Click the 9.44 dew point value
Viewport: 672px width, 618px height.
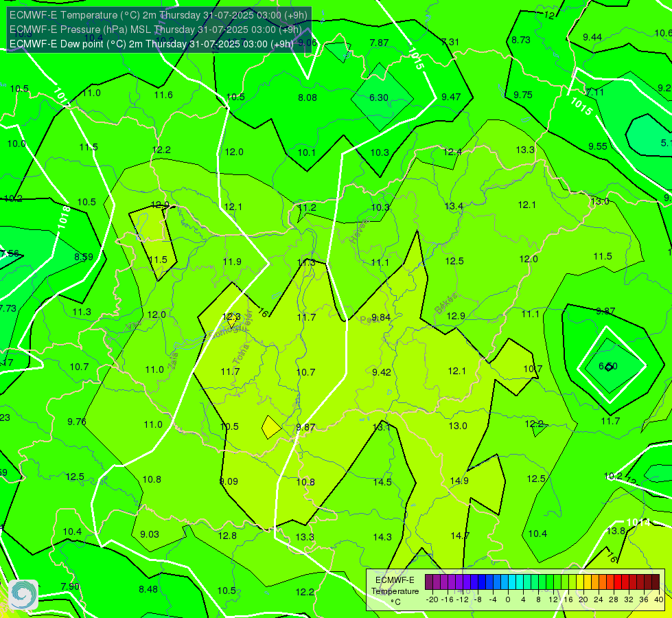click(592, 37)
